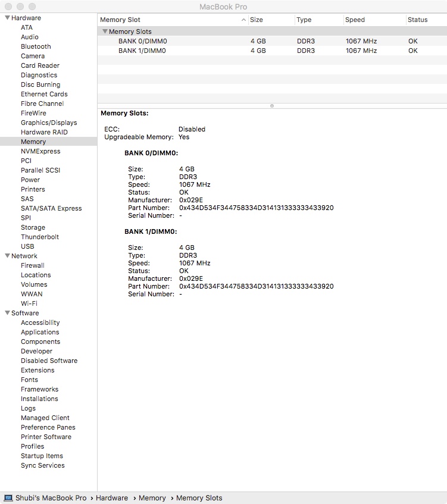Select Disabled Software entry
Image resolution: width=447 pixels, height=504 pixels.
point(49,361)
